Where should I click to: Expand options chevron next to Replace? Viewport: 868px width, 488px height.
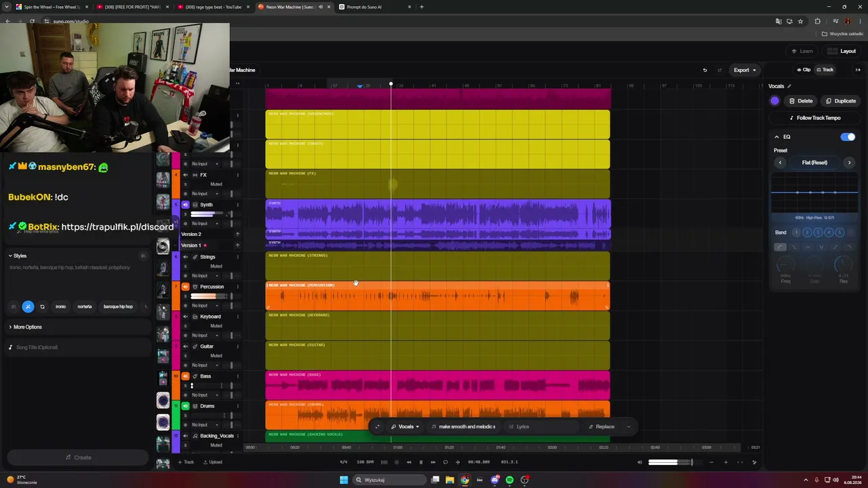(x=629, y=426)
